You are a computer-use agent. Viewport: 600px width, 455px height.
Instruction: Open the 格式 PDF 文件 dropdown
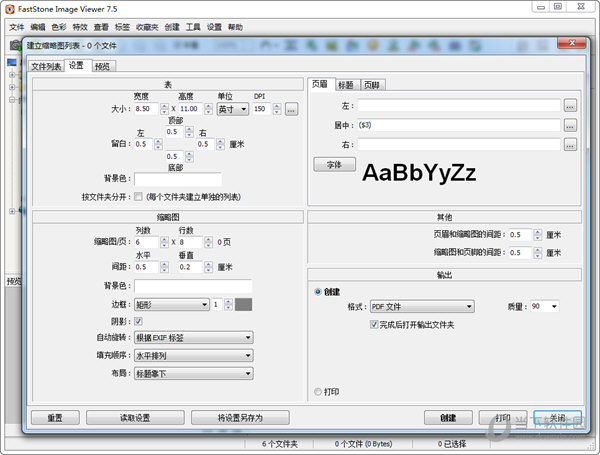[x=422, y=307]
